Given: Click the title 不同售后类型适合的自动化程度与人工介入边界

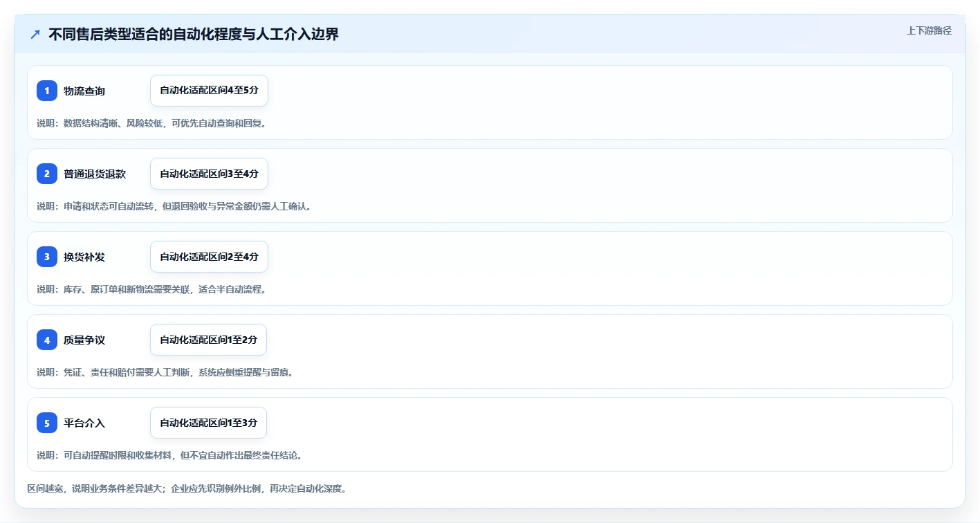Looking at the screenshot, I should pyautogui.click(x=194, y=34).
